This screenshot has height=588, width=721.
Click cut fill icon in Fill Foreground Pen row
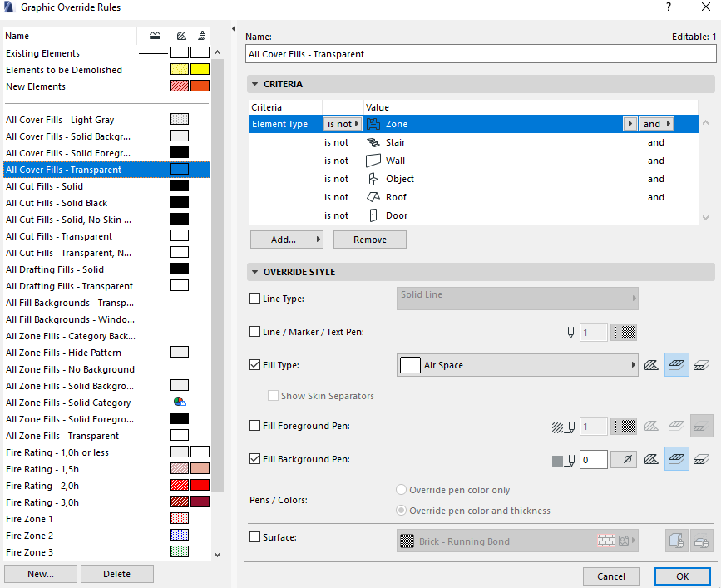point(701,426)
